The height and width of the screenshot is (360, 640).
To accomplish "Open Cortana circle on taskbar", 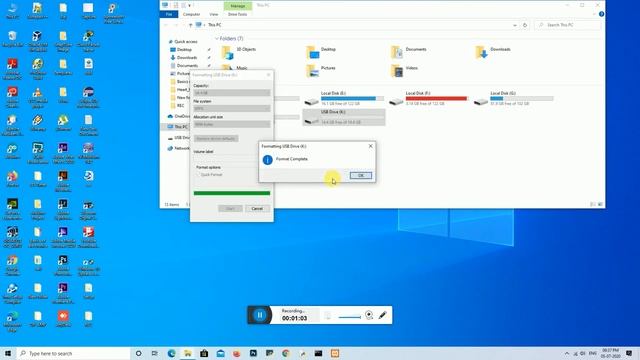I will click(139, 353).
